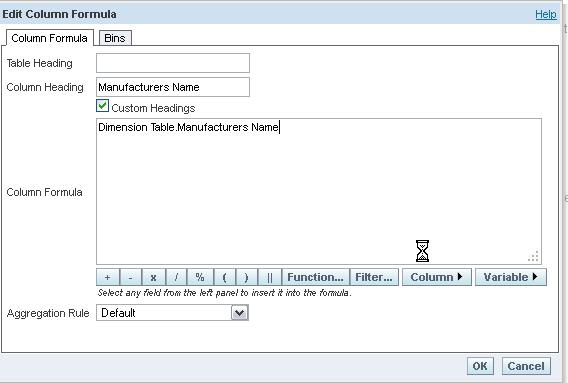Insert the concatenation || operator
Screen dimensions: 568x383
[270, 277]
